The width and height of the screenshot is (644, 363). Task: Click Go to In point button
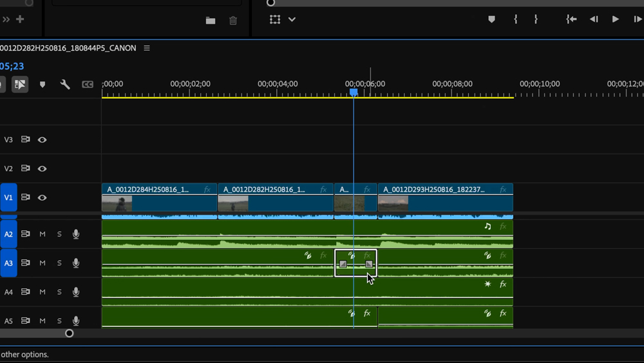coord(571,19)
